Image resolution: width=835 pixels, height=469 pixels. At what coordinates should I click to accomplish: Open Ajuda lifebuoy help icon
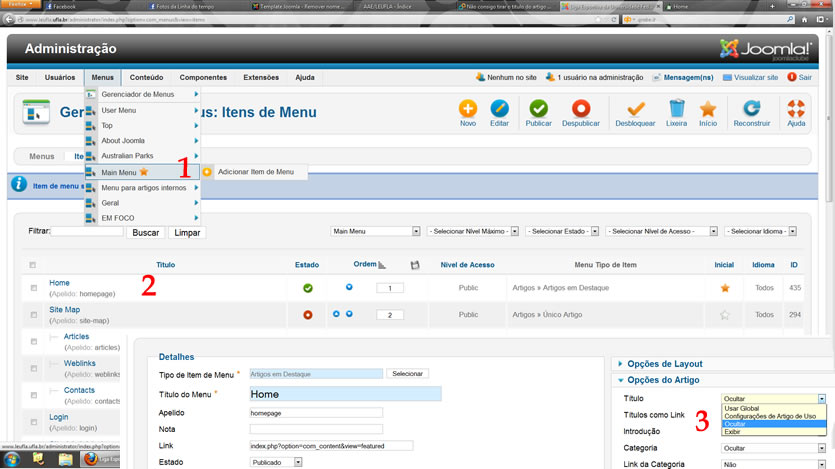[796, 108]
